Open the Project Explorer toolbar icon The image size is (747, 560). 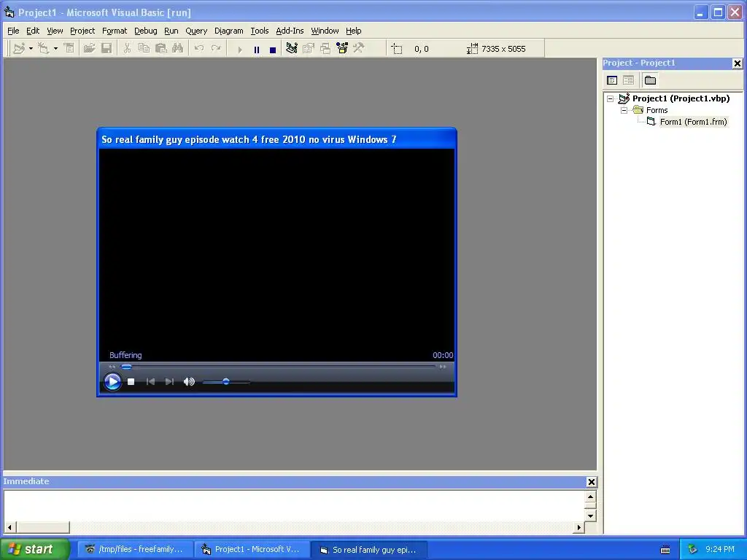292,48
